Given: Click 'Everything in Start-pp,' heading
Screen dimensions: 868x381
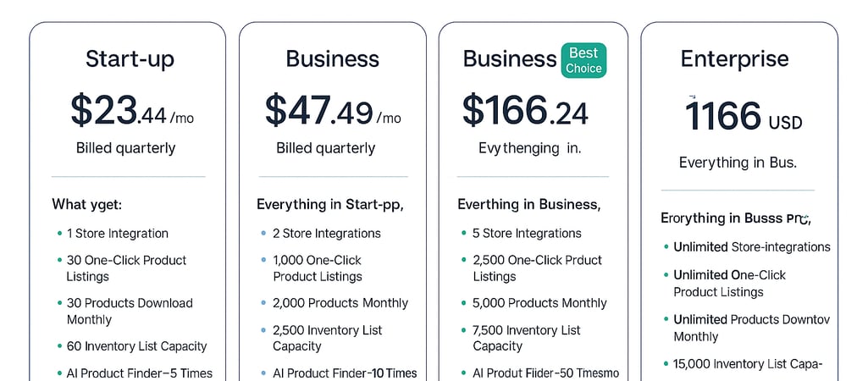Looking at the screenshot, I should point(330,205).
